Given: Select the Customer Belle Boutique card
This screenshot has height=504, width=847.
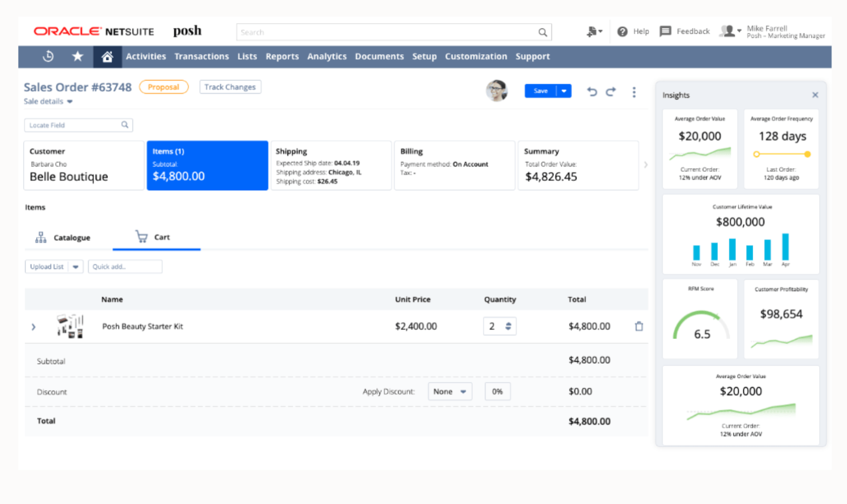Looking at the screenshot, I should coord(84,165).
